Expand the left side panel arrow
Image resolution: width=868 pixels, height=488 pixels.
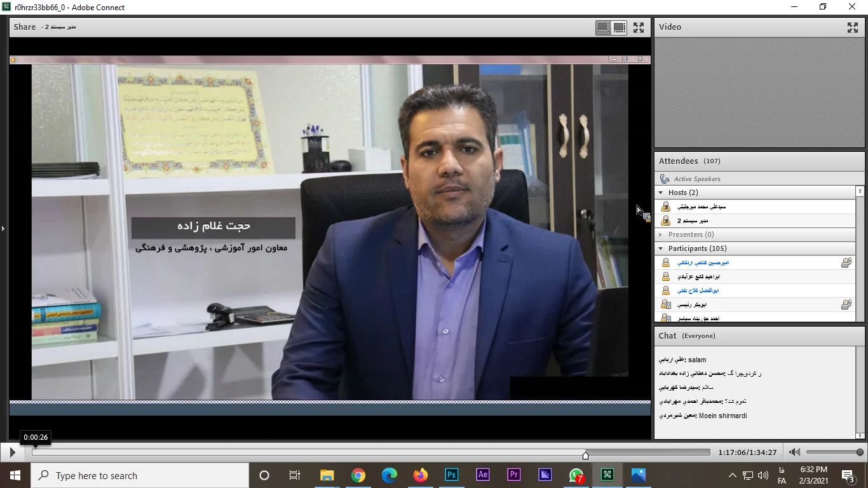point(3,228)
